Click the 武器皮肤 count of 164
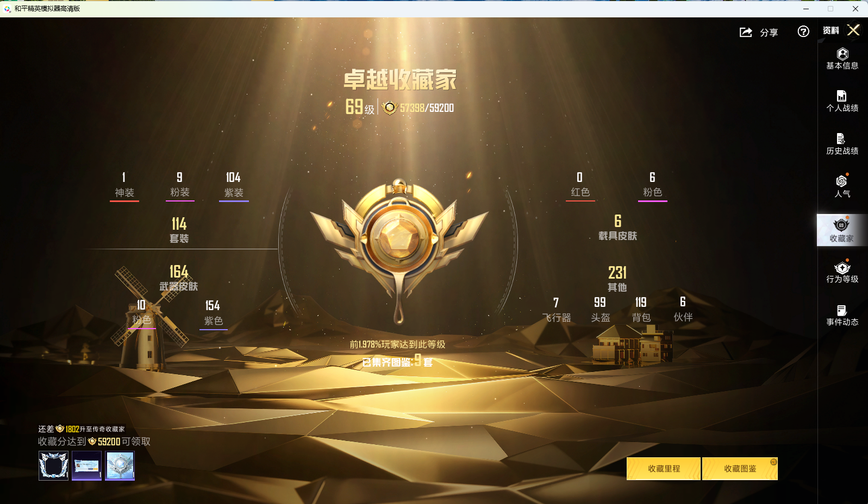Image resolution: width=868 pixels, height=504 pixels. (178, 272)
